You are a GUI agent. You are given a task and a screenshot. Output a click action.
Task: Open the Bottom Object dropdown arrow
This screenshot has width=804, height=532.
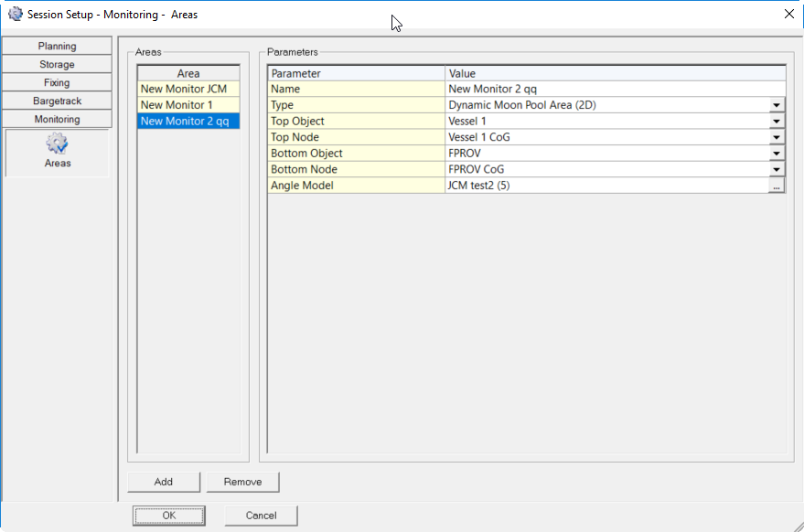pyautogui.click(x=777, y=154)
